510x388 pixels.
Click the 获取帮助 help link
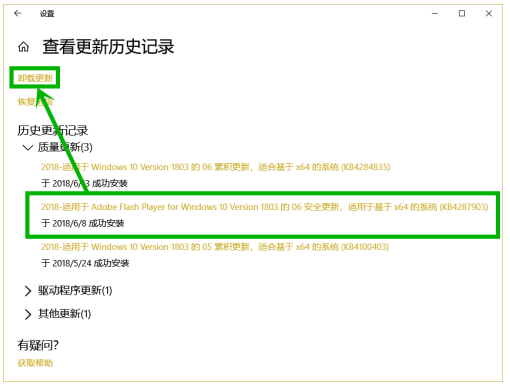click(x=35, y=363)
